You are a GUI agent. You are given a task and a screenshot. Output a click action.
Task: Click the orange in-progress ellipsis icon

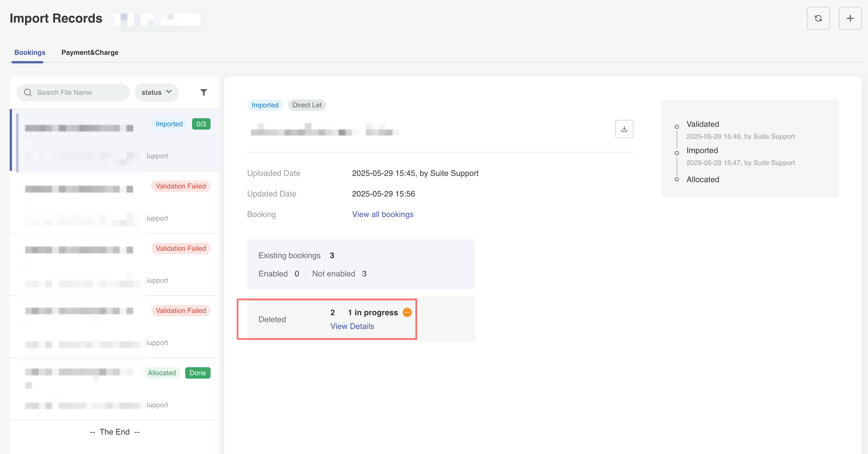tap(407, 312)
